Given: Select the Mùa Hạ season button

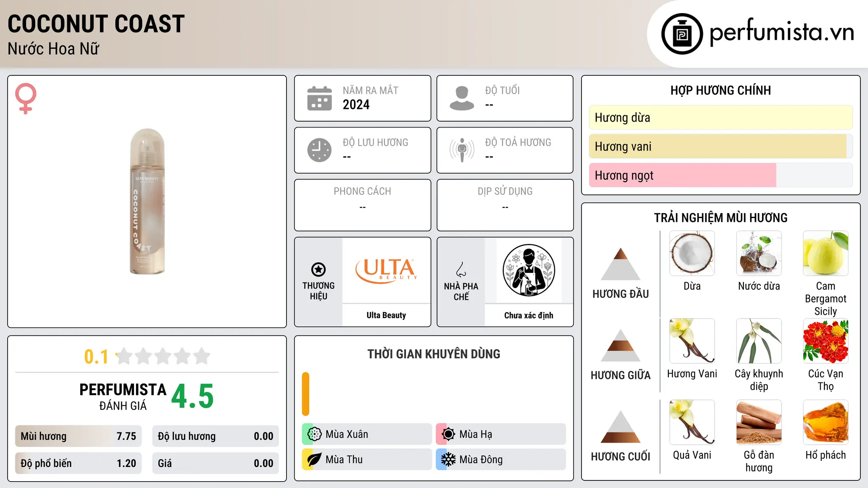Looking at the screenshot, I should pyautogui.click(x=501, y=434).
